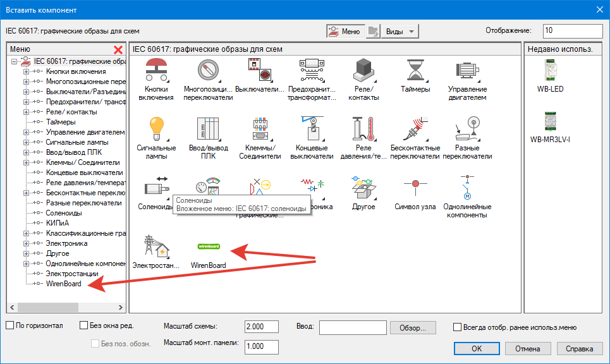Open the Реле давления thermometer icon

coord(363,129)
